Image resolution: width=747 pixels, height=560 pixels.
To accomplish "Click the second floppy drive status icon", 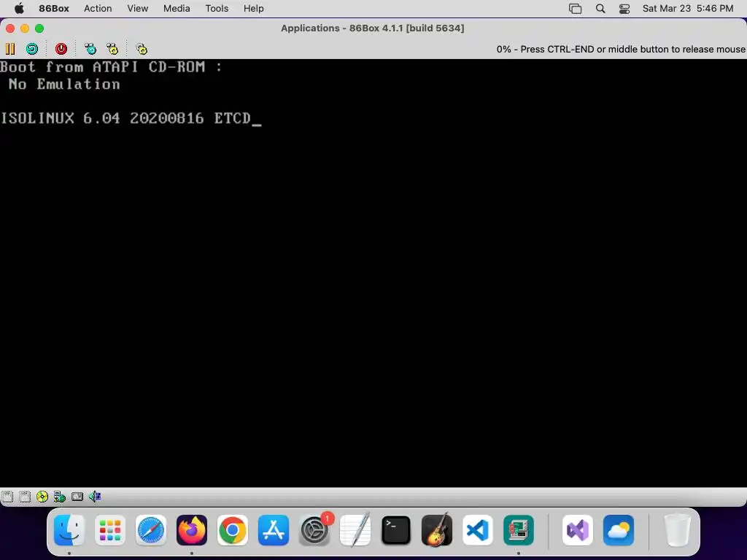I will coord(25,497).
